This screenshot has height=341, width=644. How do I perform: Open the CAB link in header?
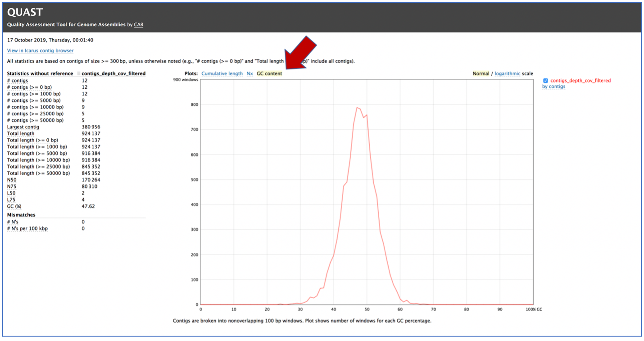[x=138, y=24]
